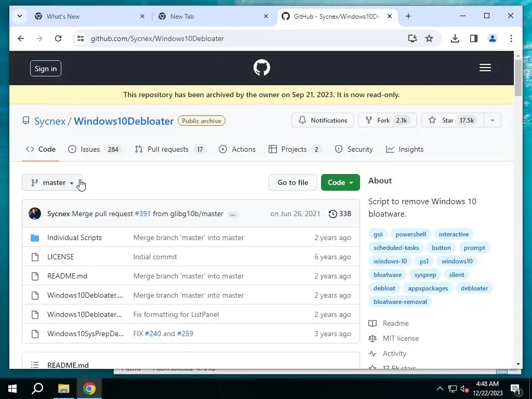Open Chrome downloads icon
This screenshot has width=532, height=399.
[x=455, y=38]
